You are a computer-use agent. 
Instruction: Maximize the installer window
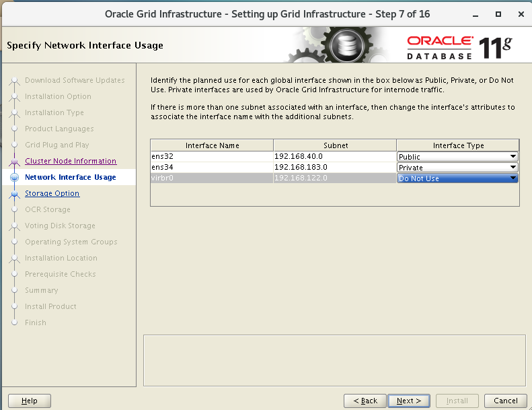498,14
